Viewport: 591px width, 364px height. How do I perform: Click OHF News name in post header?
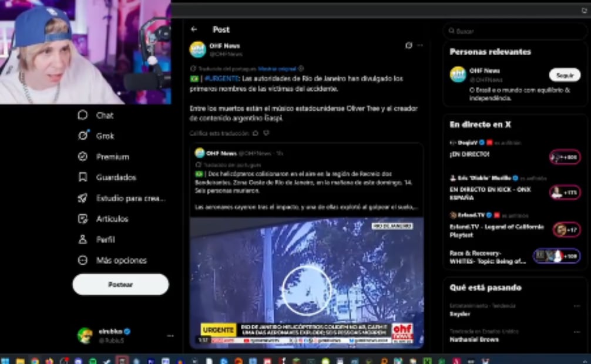coord(224,46)
